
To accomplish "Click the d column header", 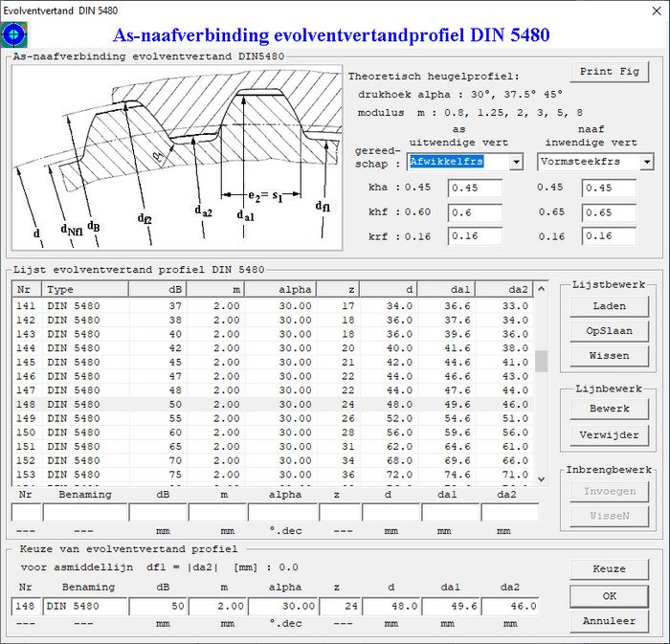I will [389, 290].
